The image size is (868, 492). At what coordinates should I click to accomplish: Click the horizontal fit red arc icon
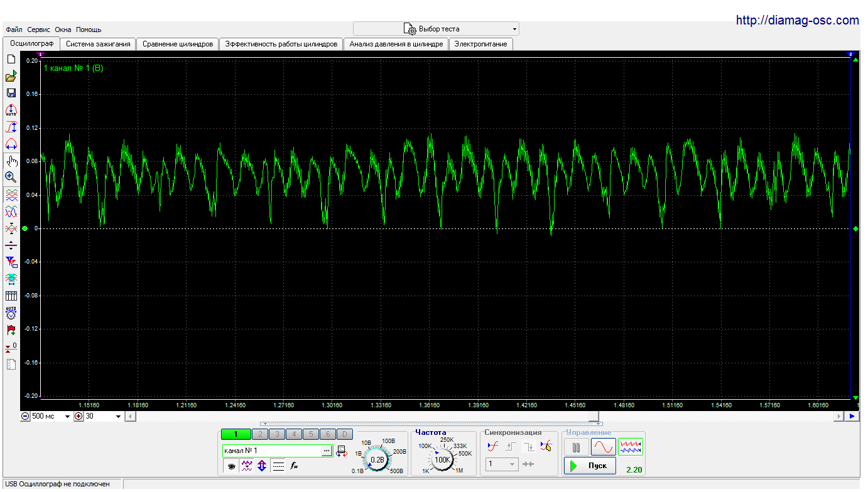pyautogui.click(x=11, y=144)
